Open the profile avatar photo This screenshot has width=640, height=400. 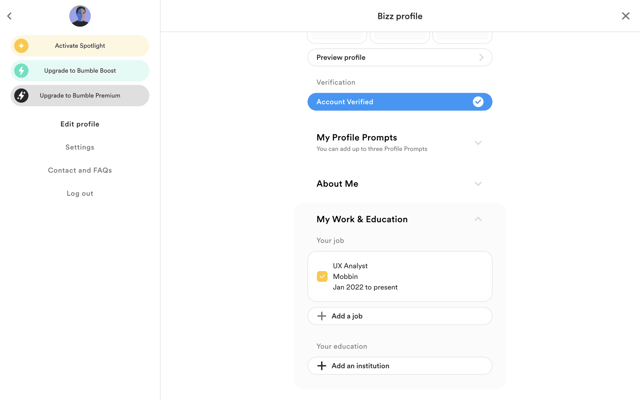point(80,16)
